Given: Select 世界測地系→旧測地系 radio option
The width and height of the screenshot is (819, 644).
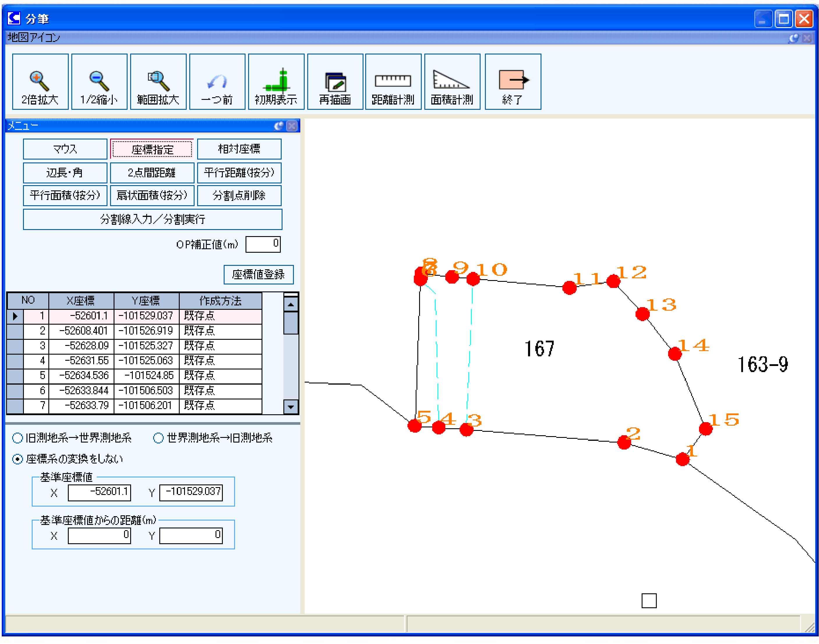Looking at the screenshot, I should point(158,438).
